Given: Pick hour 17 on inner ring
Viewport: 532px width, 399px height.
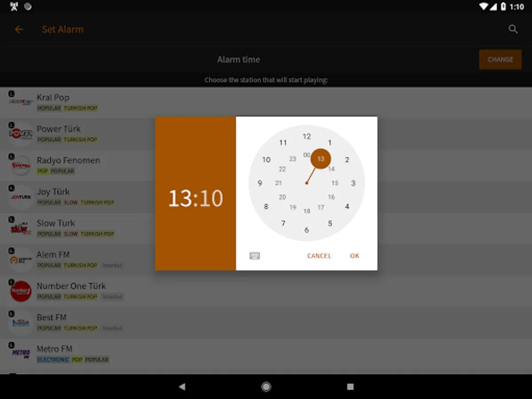Looking at the screenshot, I should click(x=321, y=207).
